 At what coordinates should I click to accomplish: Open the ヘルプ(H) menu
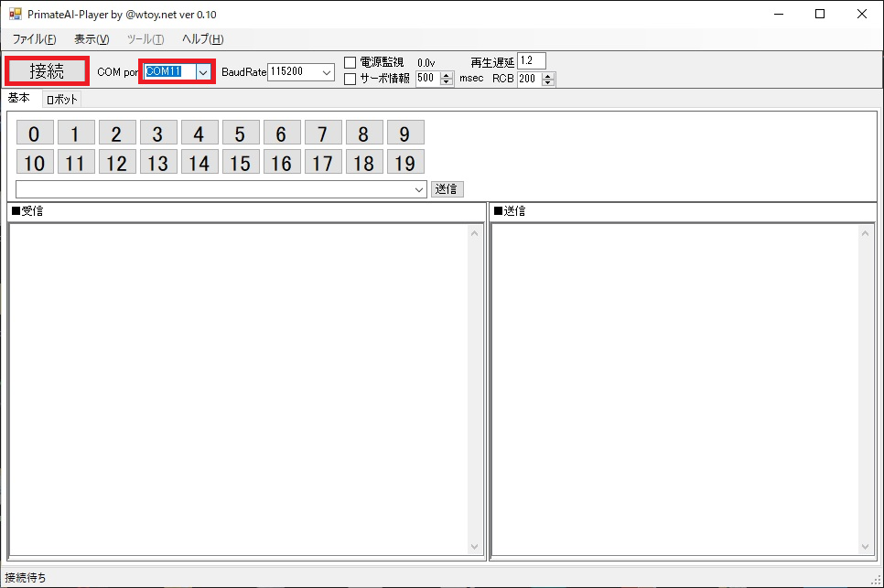202,38
